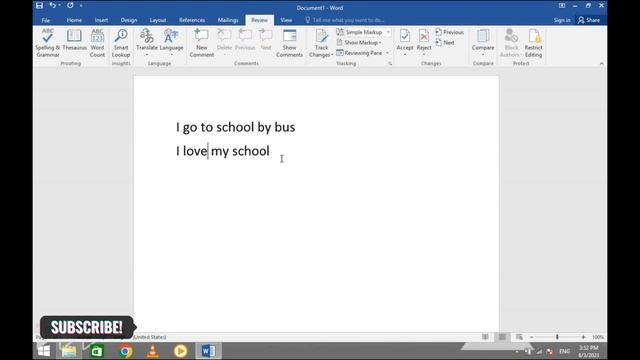Collapse the ribbon
640x360 pixels.
pos(601,64)
